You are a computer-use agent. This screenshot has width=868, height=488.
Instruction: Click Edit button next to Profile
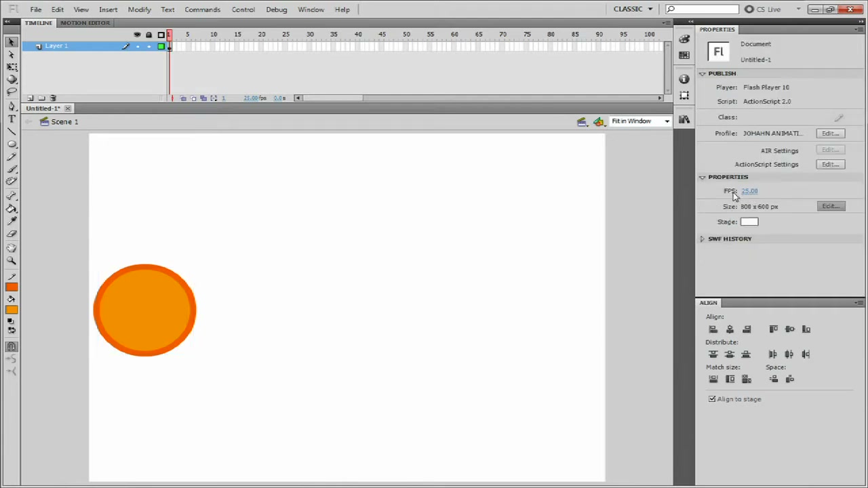(x=831, y=134)
